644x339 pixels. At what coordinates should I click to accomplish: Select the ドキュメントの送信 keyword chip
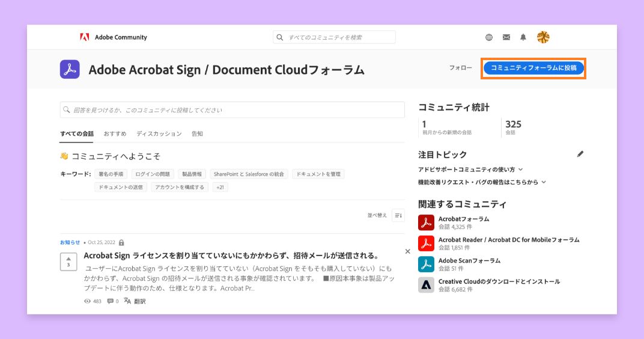click(121, 187)
